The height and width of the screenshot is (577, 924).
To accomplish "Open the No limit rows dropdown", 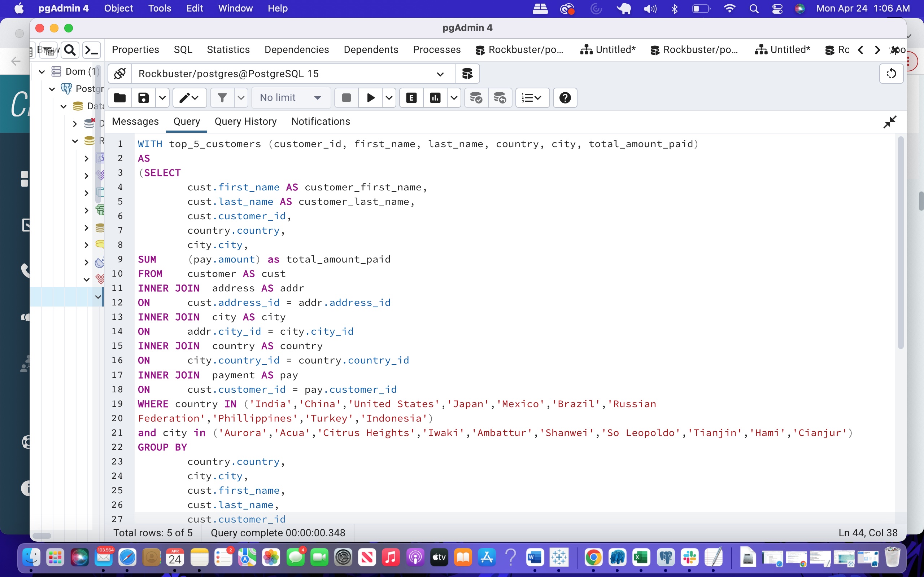I will pyautogui.click(x=290, y=98).
